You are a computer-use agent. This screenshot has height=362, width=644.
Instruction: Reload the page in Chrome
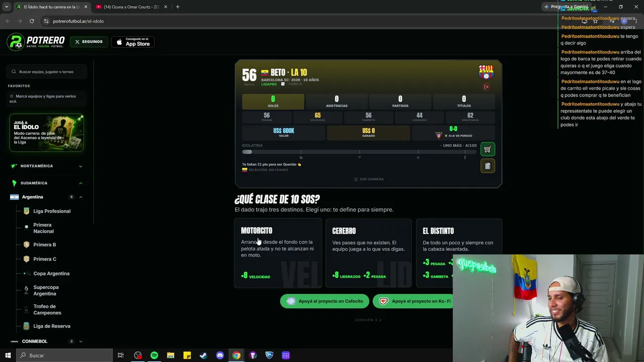[x=32, y=21]
